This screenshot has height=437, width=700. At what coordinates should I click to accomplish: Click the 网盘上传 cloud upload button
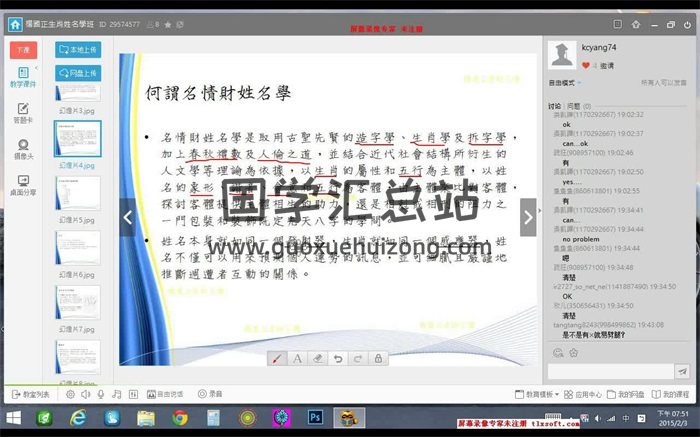click(x=78, y=73)
